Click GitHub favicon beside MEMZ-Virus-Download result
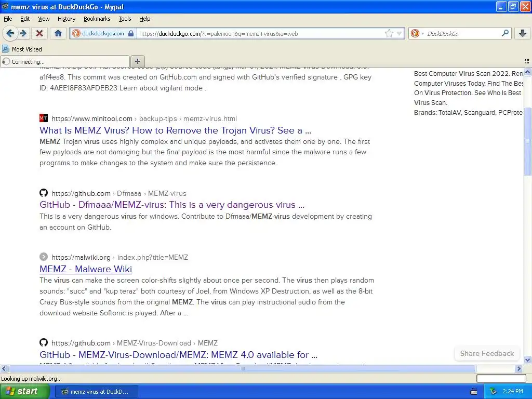Screen dimensions: 532x399 click(44, 342)
